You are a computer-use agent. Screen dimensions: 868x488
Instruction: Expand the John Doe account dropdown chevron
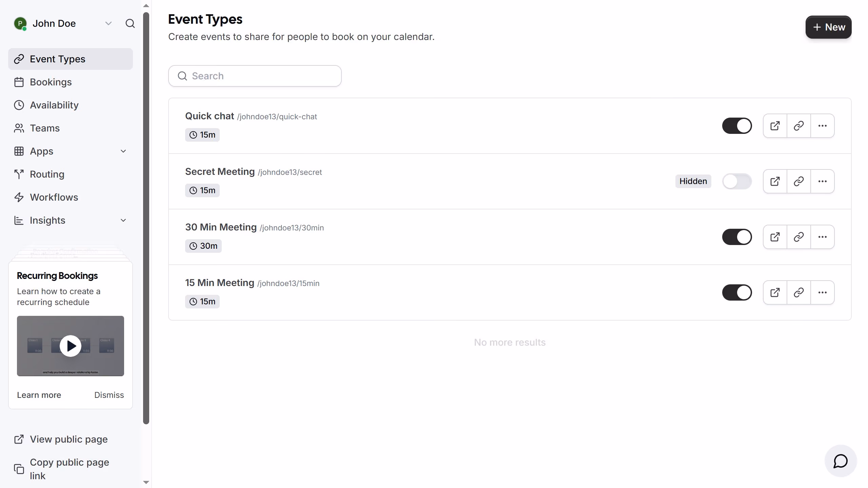(108, 23)
